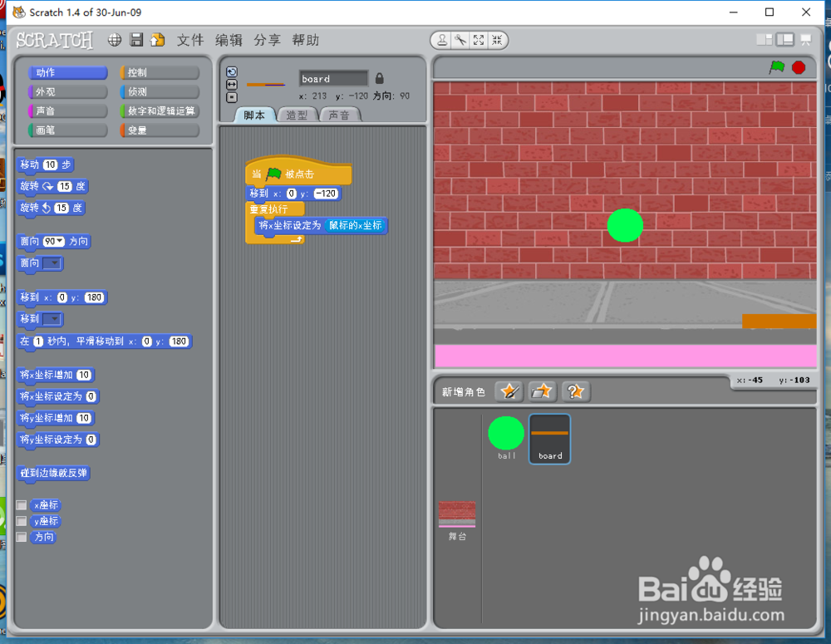Image resolution: width=831 pixels, height=644 pixels.
Task: Select the 控制 block category
Action: point(160,72)
